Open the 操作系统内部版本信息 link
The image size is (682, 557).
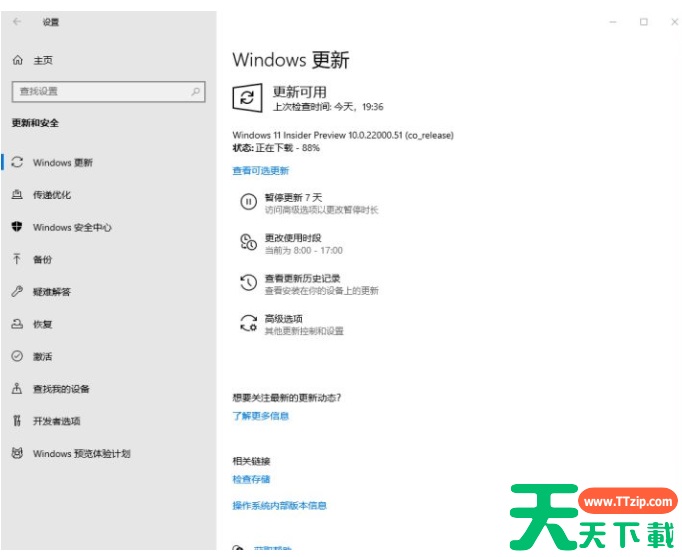pyautogui.click(x=279, y=505)
